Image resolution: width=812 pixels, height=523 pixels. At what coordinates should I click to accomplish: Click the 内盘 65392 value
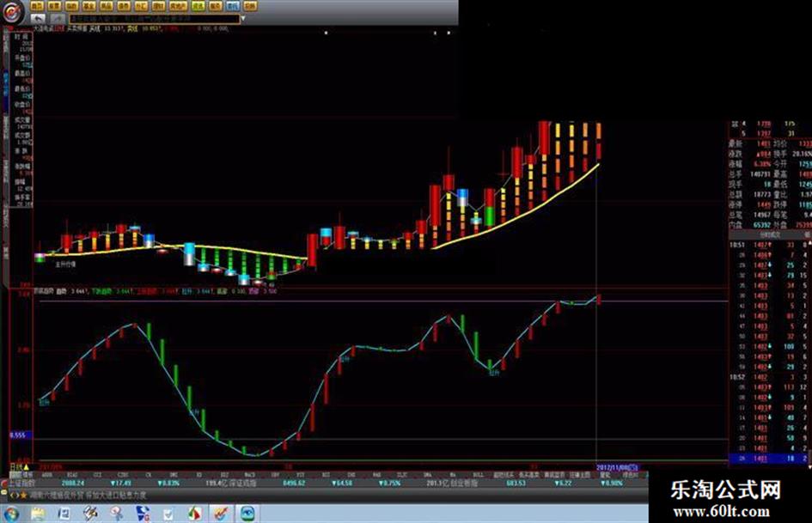(760, 225)
